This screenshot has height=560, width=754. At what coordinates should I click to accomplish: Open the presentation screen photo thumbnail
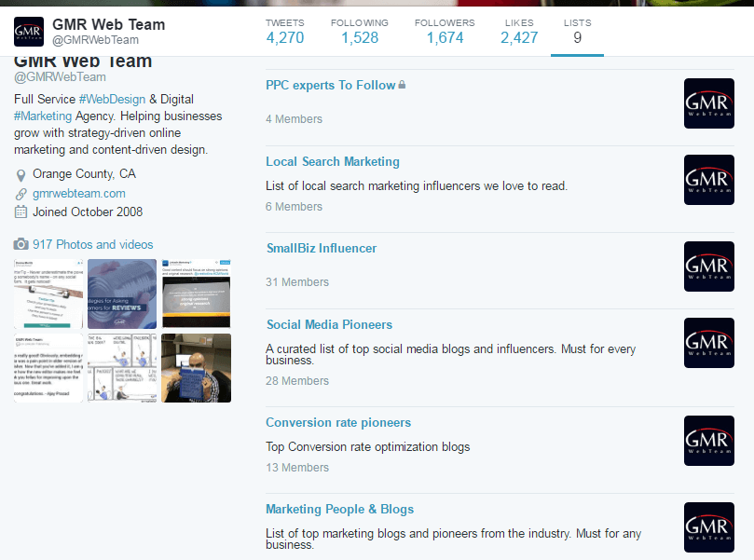(197, 294)
